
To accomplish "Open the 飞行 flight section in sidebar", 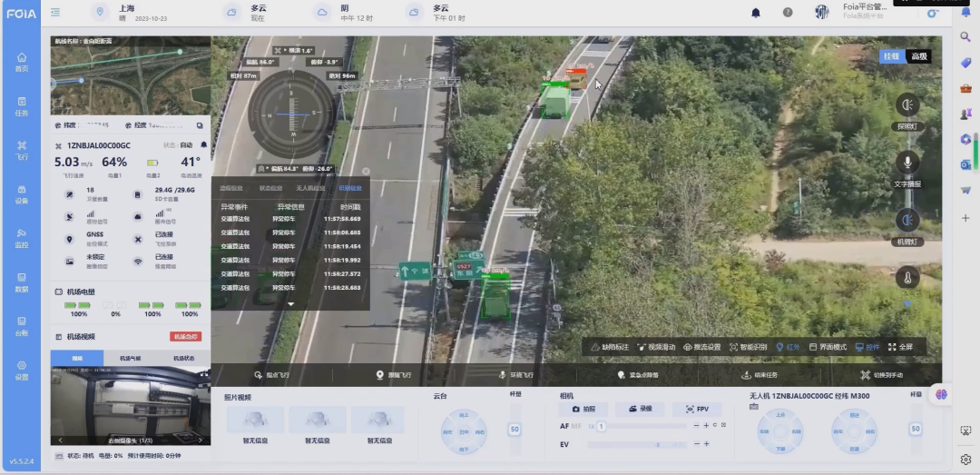I will coord(21,150).
